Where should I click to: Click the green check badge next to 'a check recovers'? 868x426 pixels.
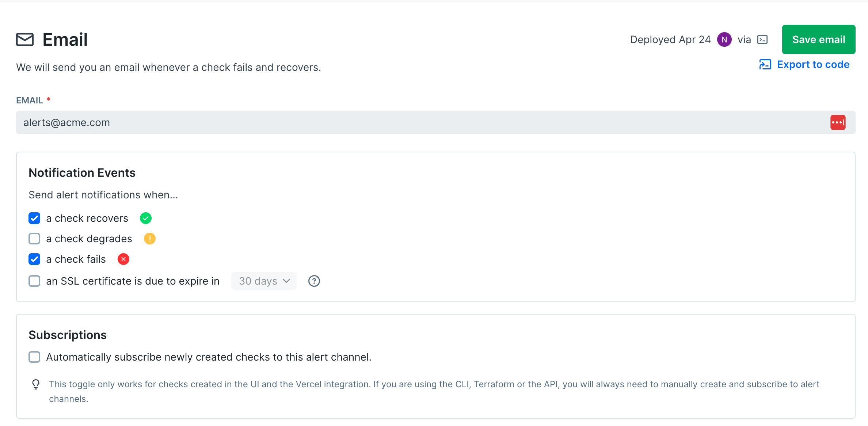tap(145, 218)
